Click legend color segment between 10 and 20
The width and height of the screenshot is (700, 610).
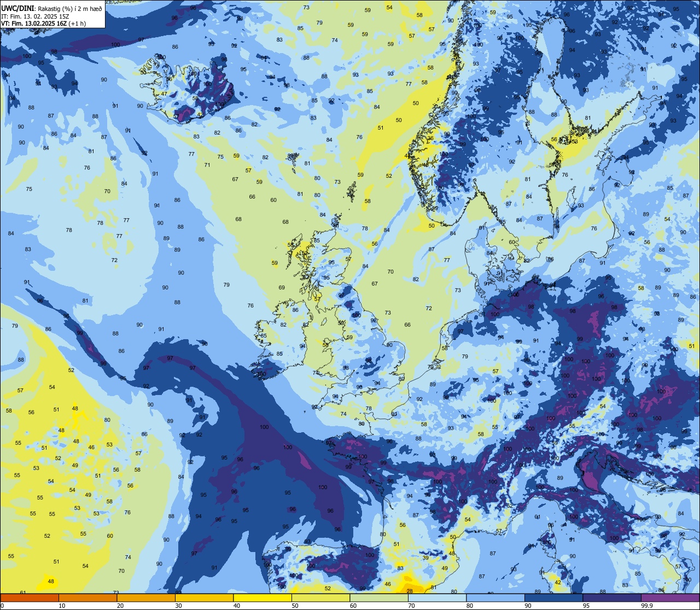tap(87, 597)
